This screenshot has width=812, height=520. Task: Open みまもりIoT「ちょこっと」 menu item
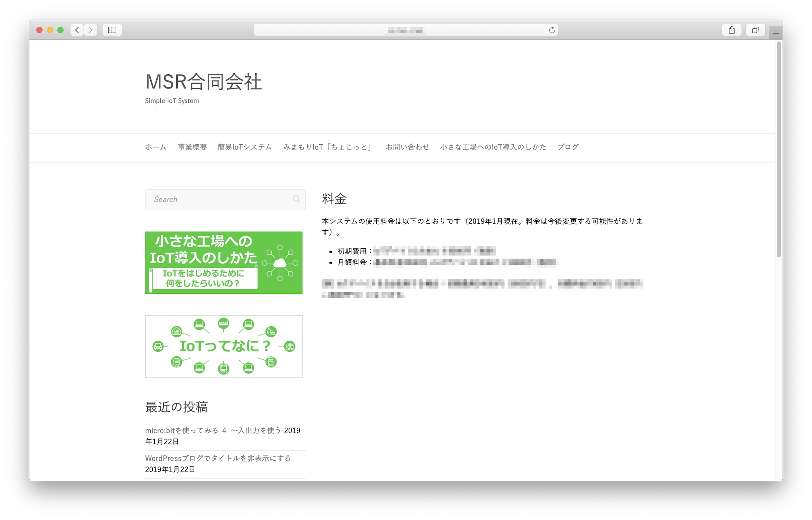328,147
